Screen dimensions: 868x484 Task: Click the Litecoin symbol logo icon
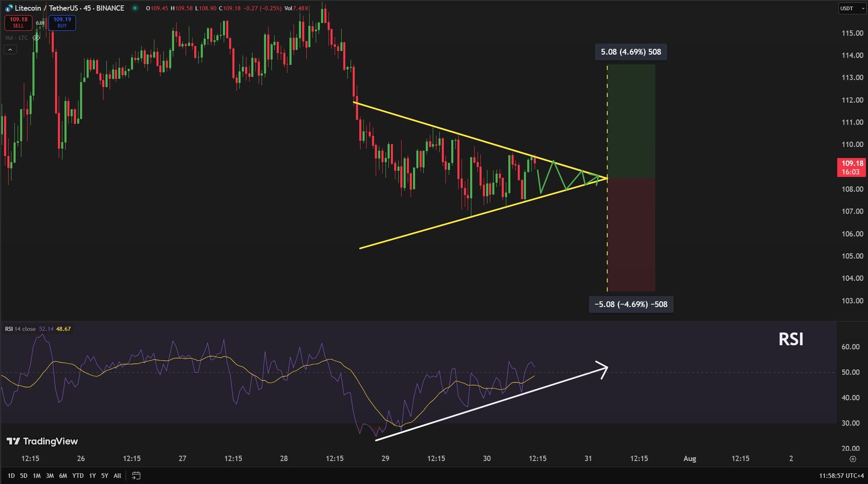tap(9, 8)
